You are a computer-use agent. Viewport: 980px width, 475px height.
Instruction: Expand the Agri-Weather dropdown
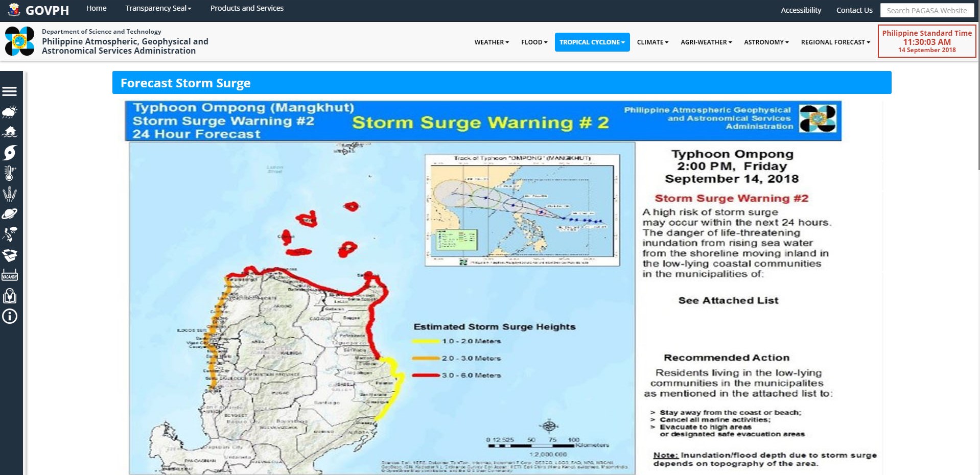coord(706,42)
